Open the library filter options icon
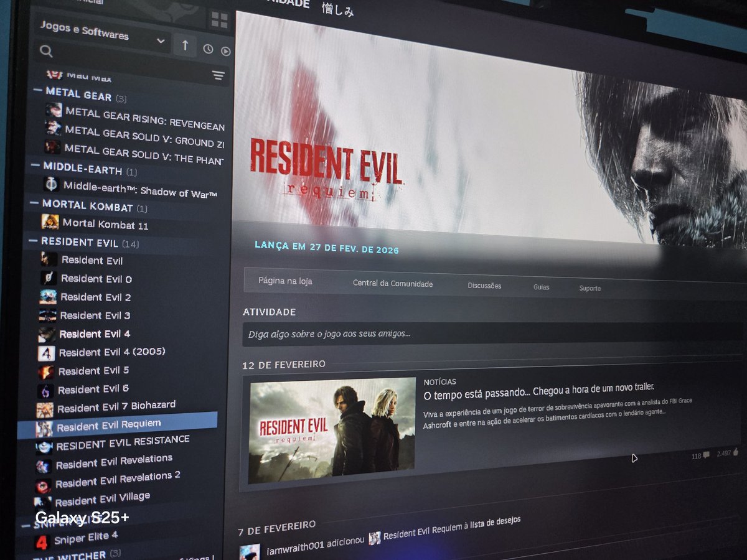747x560 pixels. (218, 75)
